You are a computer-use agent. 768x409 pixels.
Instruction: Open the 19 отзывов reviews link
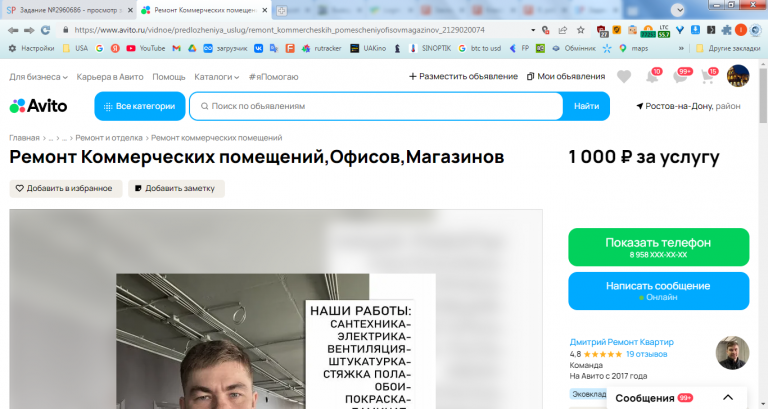[x=647, y=354]
